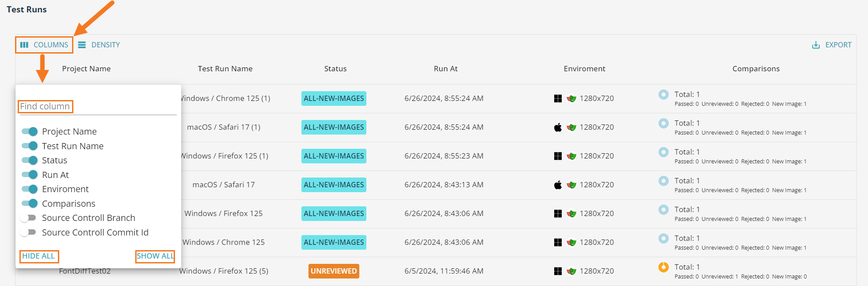
Task: Click the Export download icon
Action: 815,45
